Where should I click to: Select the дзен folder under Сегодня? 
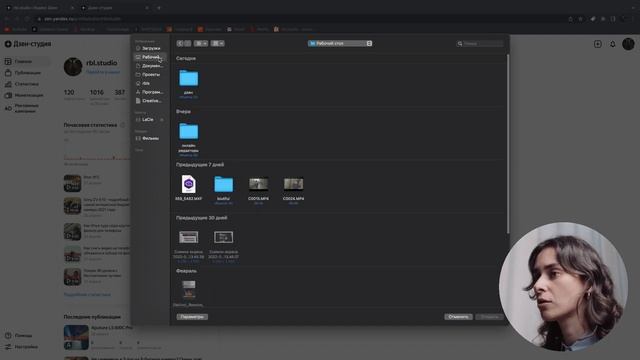click(189, 78)
